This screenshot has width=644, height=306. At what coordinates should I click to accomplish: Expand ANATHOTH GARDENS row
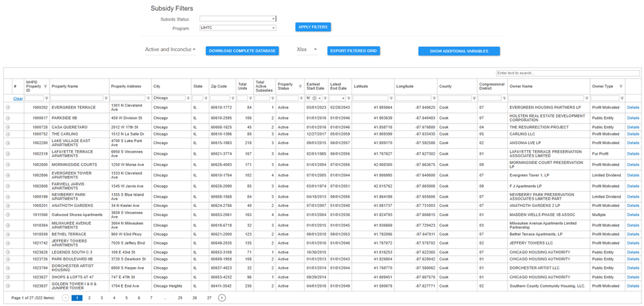8,206
